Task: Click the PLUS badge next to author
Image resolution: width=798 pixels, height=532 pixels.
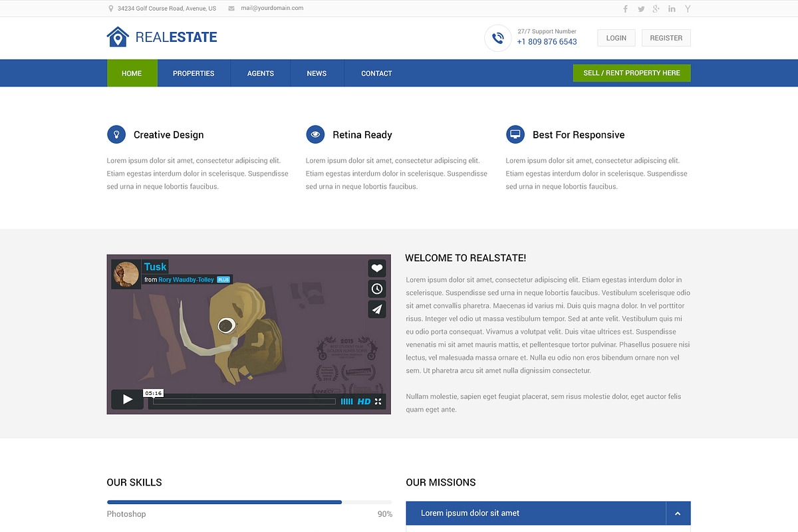Action: click(x=223, y=280)
